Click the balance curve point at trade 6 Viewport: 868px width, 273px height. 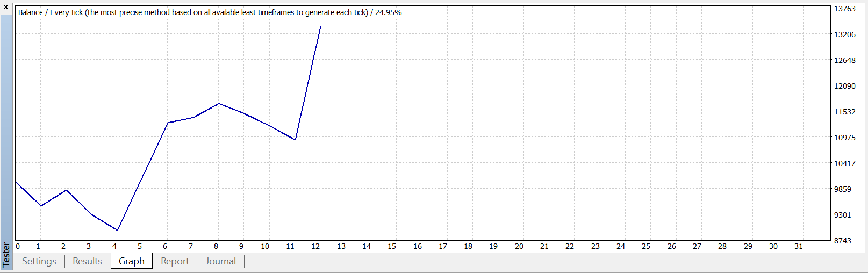(x=168, y=123)
